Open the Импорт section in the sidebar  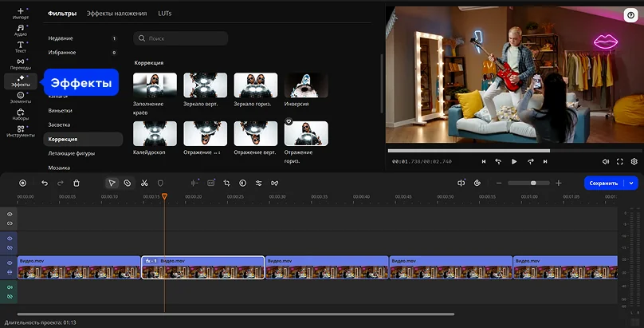click(x=21, y=14)
